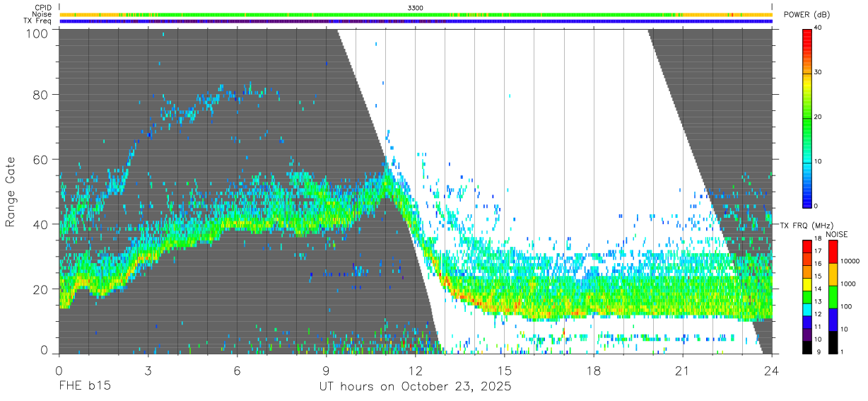Screen dimensions: 868x401
Task: Click x-axis tick label 18
Action: (593, 370)
